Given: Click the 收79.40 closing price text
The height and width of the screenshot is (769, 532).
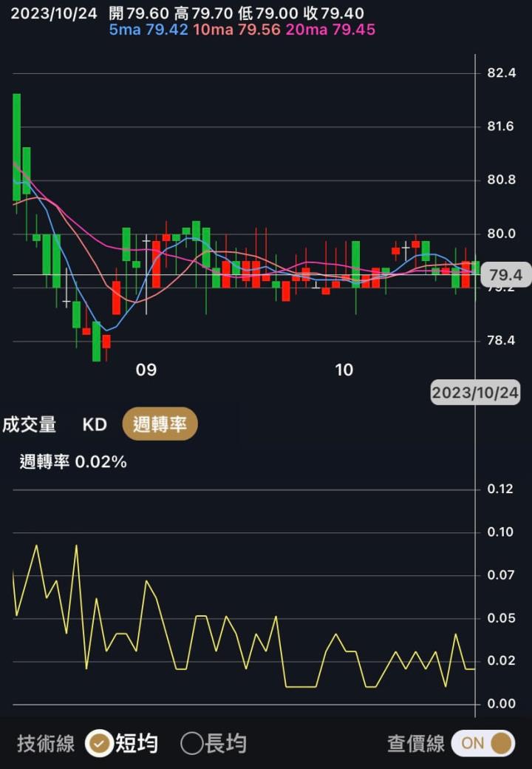Looking at the screenshot, I should [x=333, y=13].
